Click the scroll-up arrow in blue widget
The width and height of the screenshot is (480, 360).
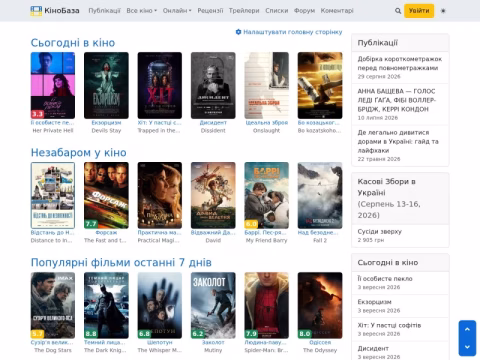[467, 329]
